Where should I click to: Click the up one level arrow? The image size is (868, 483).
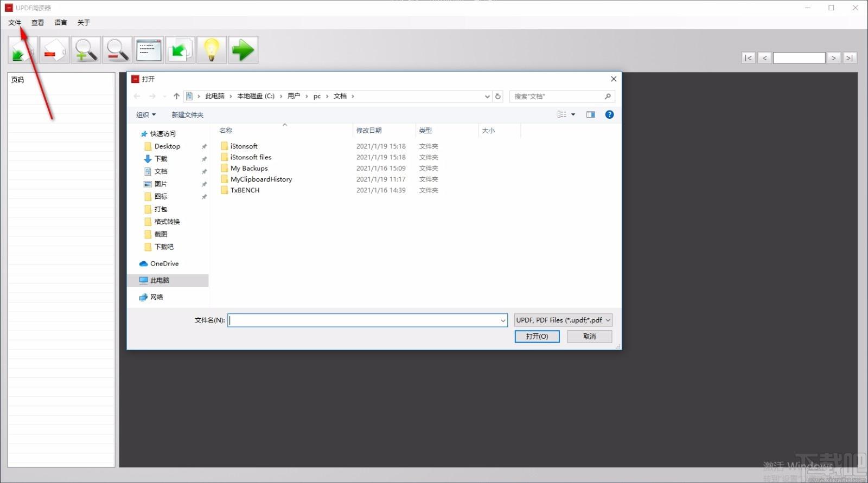click(x=176, y=96)
